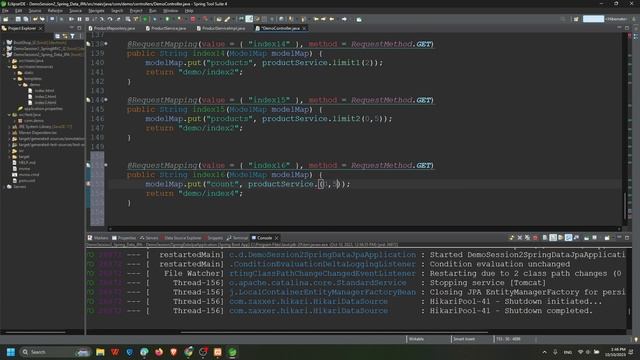Click Remove Launch icon in Console toolbar
The image size is (640, 360).
coord(520,238)
